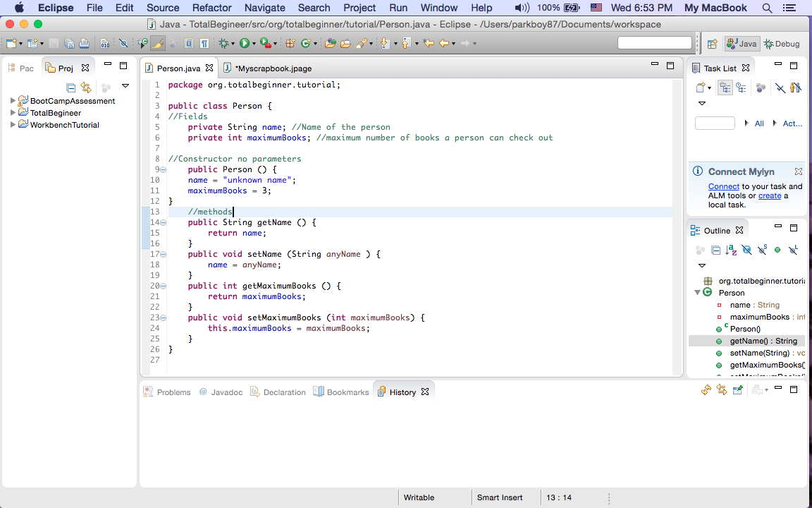812x508 pixels.
Task: Click the Print toolbar icon
Action: coord(84,44)
